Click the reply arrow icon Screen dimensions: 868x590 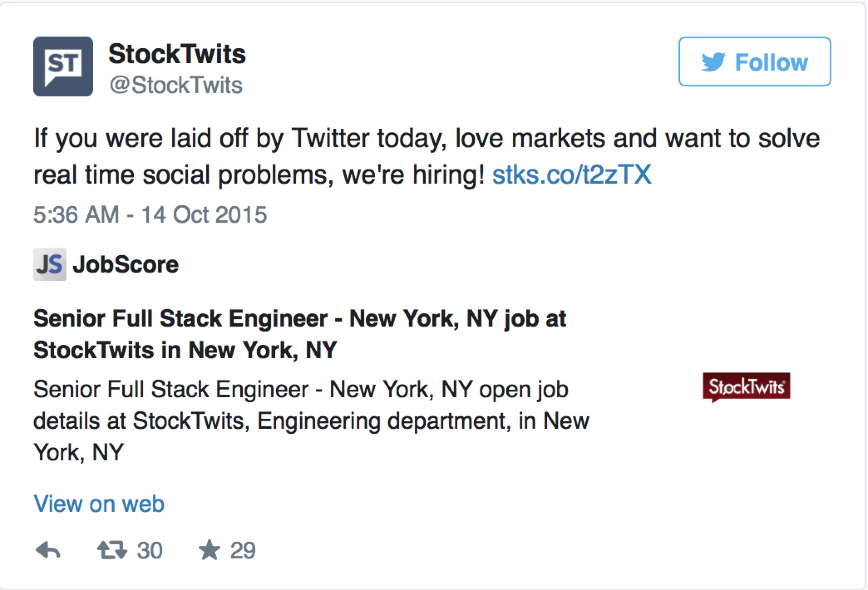(x=48, y=551)
